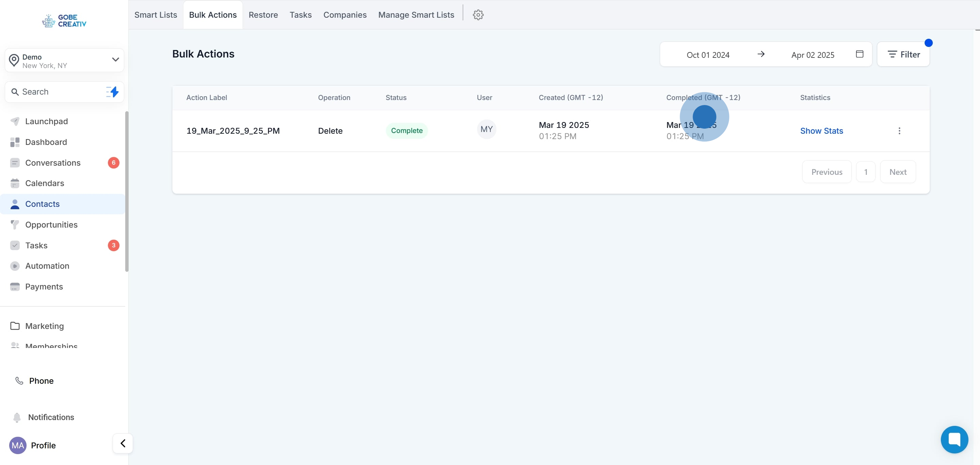This screenshot has width=980, height=465.
Task: Open Manage Smart Lists tab
Action: 416,15
